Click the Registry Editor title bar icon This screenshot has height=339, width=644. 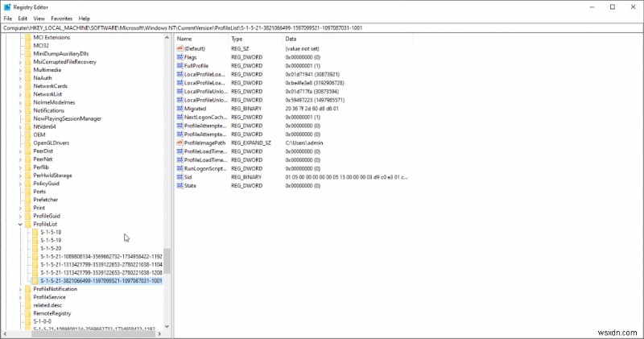pyautogui.click(x=7, y=7)
